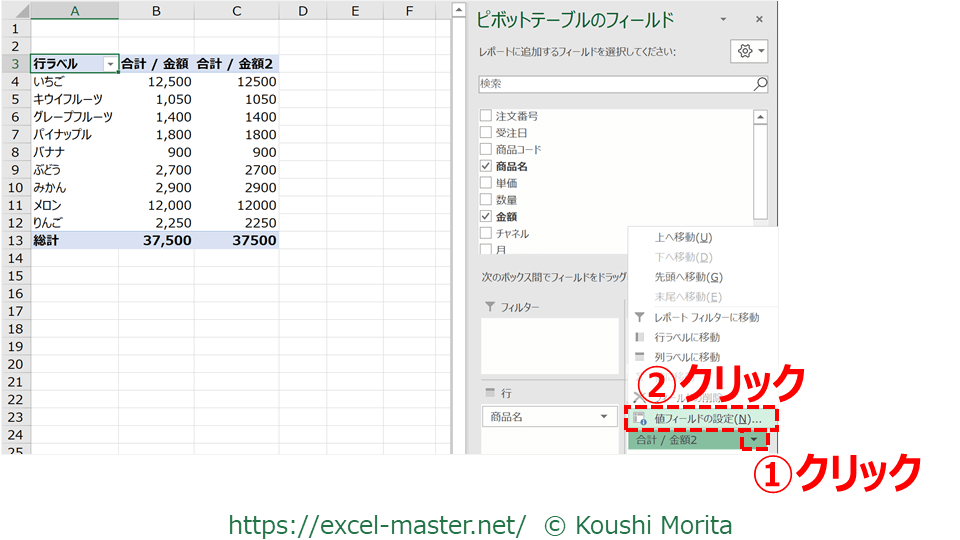Image resolution: width=960 pixels, height=540 pixels.
Task: Choose 列ラベルに移動 in context menu
Action: click(686, 357)
